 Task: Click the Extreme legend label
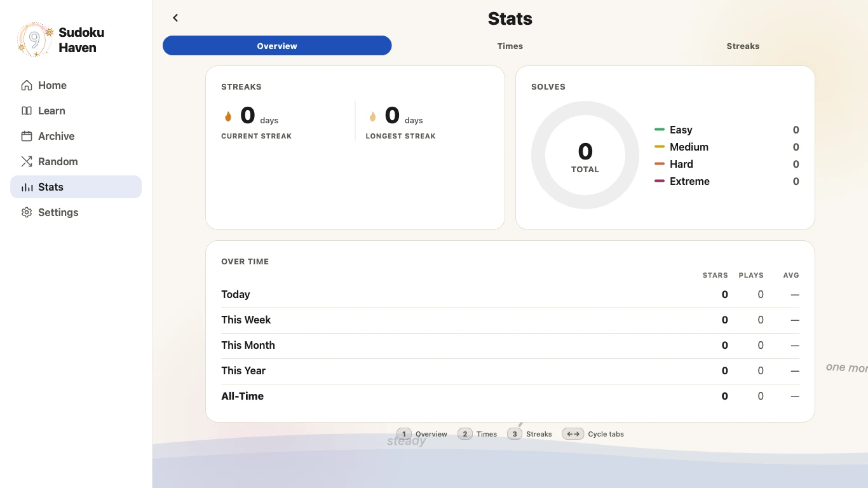pyautogui.click(x=689, y=181)
